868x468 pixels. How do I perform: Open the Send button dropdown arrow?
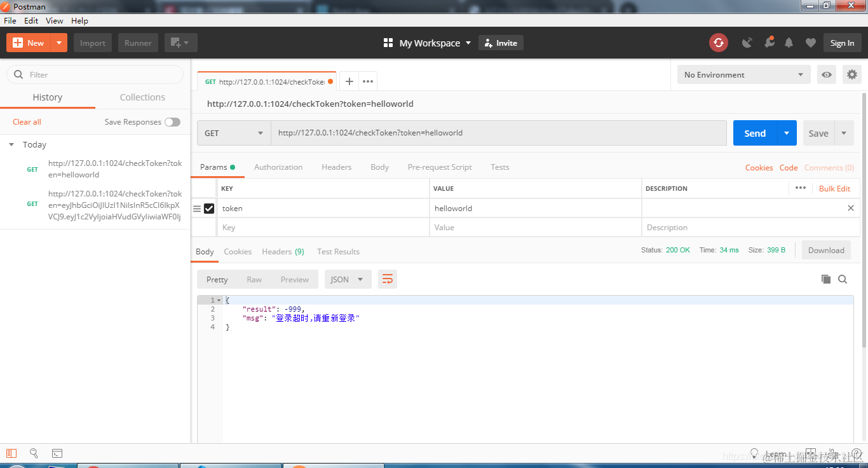coord(787,133)
